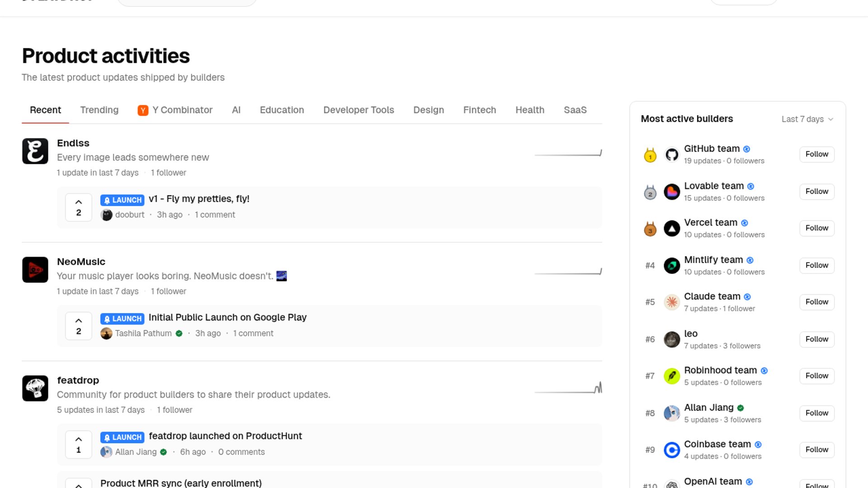Click the NeoMusic app logo icon
Image resolution: width=868 pixels, height=488 pixels.
[x=35, y=270]
